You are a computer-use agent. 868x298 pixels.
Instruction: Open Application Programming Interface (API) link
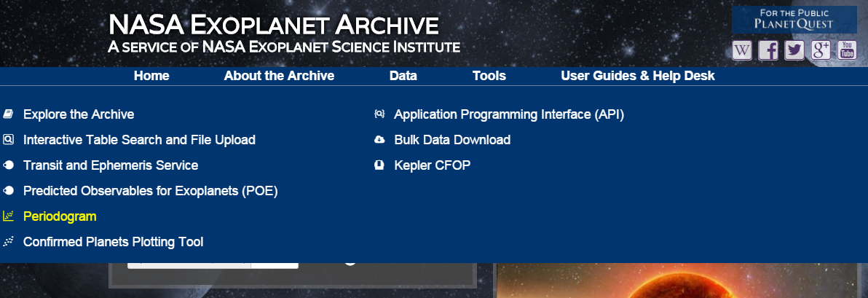point(509,114)
